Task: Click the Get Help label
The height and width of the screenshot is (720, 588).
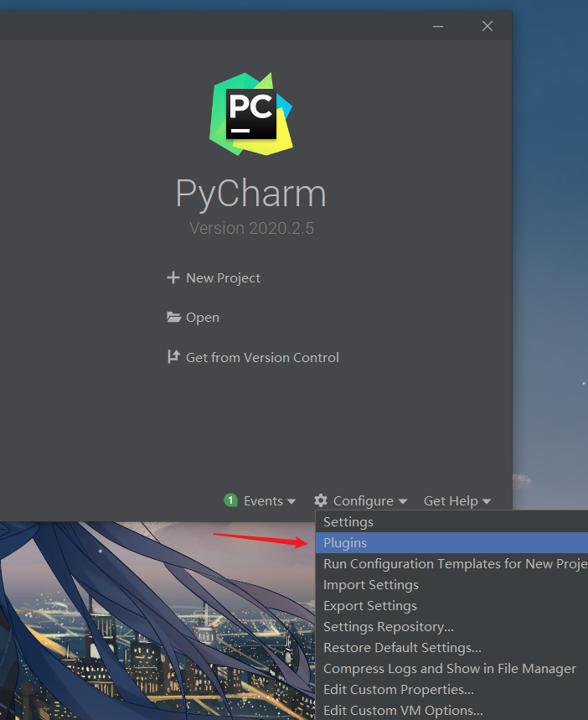Action: pyautogui.click(x=451, y=501)
